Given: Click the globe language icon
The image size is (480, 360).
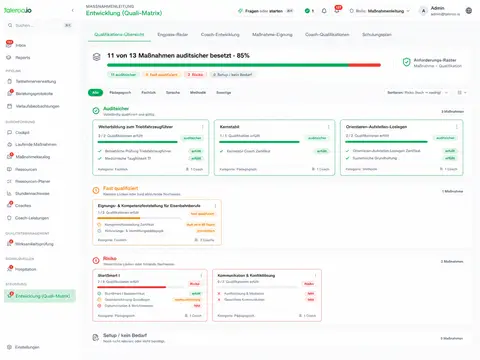Looking at the screenshot, I should point(469,11).
